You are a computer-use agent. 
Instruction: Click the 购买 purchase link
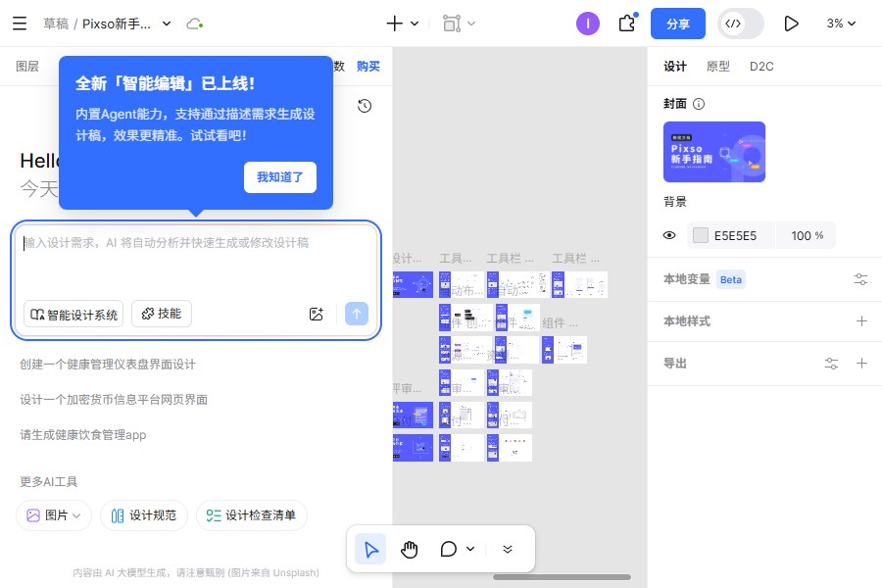[x=368, y=67]
